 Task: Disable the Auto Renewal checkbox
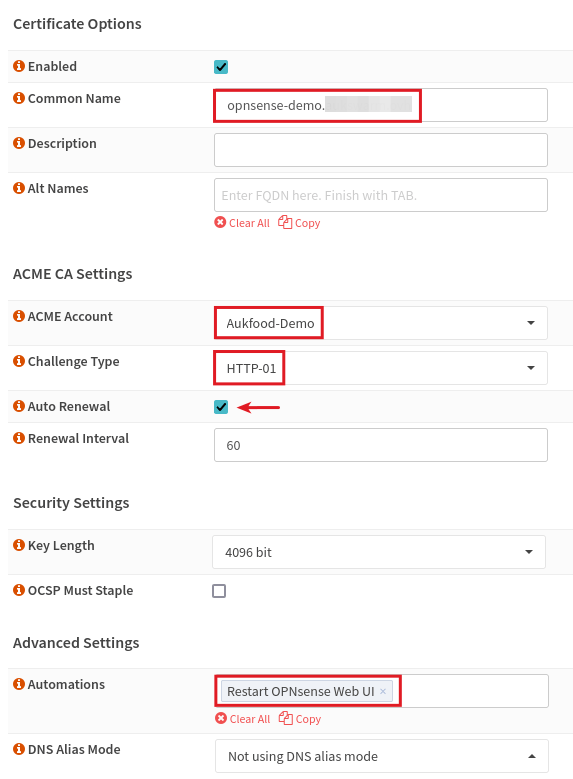(x=221, y=407)
